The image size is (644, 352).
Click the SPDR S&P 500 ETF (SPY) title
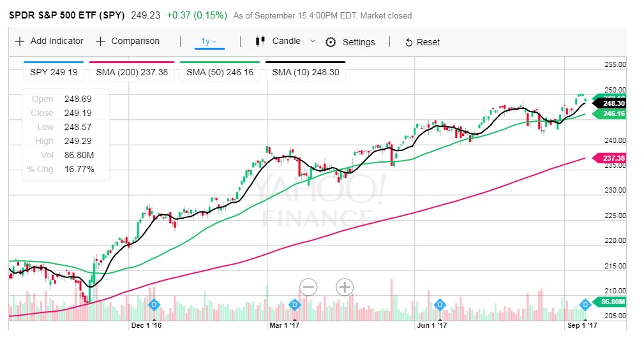(67, 15)
